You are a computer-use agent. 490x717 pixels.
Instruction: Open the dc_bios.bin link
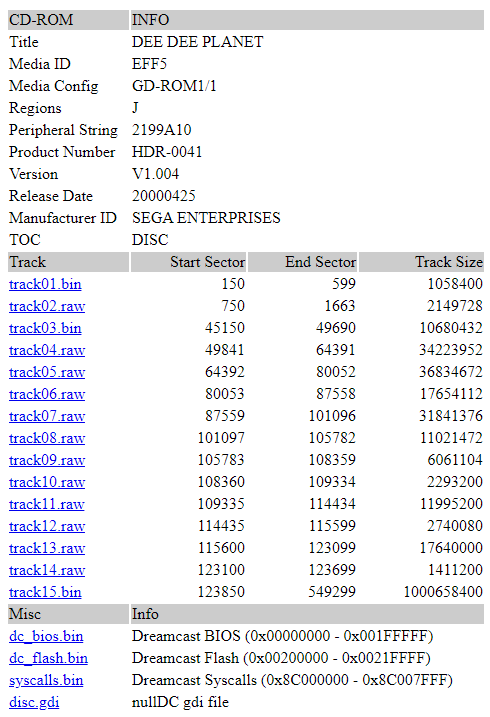[46, 636]
